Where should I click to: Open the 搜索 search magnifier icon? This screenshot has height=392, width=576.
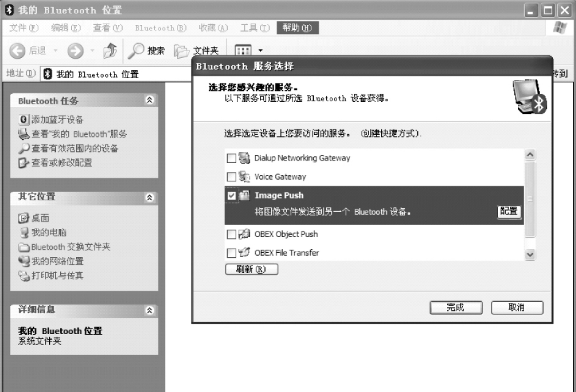[136, 50]
